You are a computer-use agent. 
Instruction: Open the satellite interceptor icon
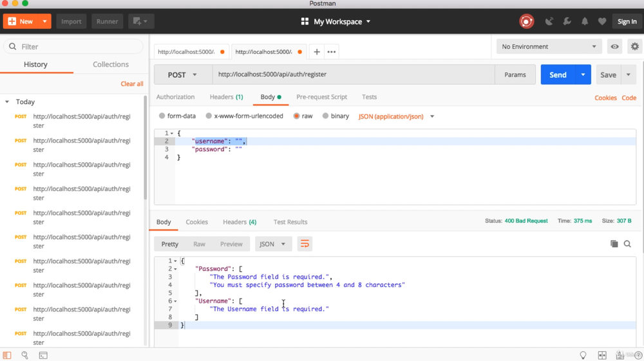coord(549,21)
